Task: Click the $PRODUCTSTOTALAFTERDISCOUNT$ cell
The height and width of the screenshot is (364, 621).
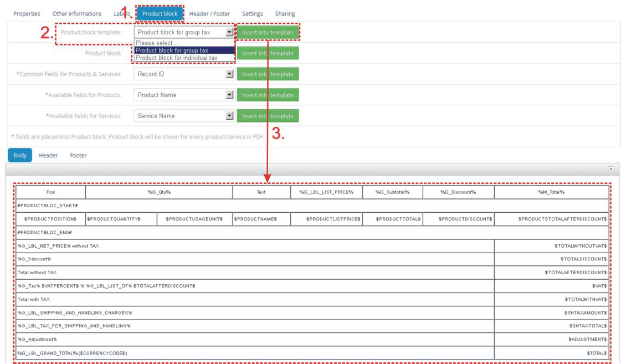Action: coord(551,219)
